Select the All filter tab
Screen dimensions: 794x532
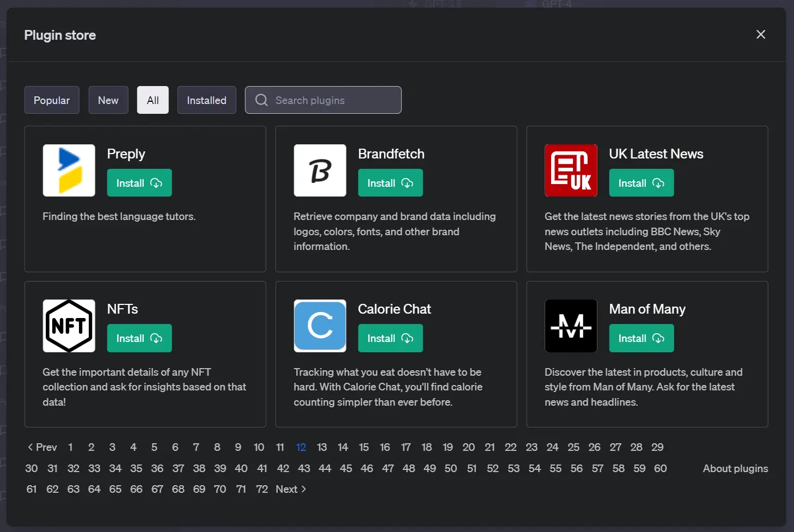pyautogui.click(x=153, y=100)
